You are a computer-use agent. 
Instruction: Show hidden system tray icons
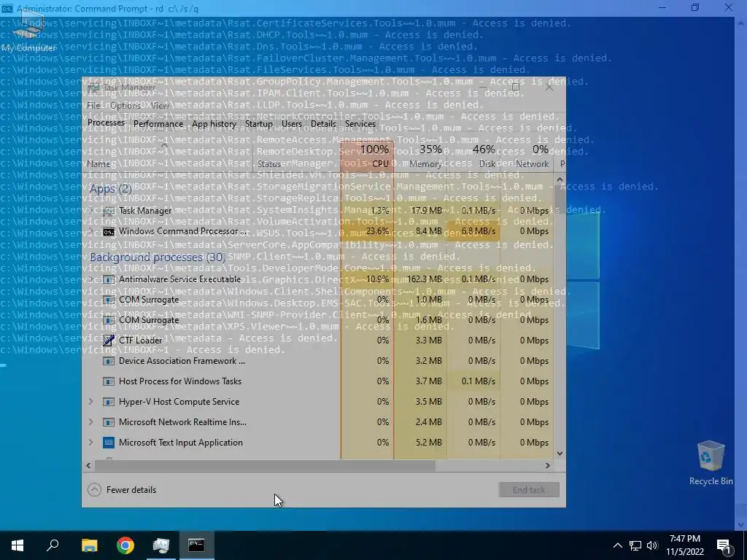(x=617, y=545)
